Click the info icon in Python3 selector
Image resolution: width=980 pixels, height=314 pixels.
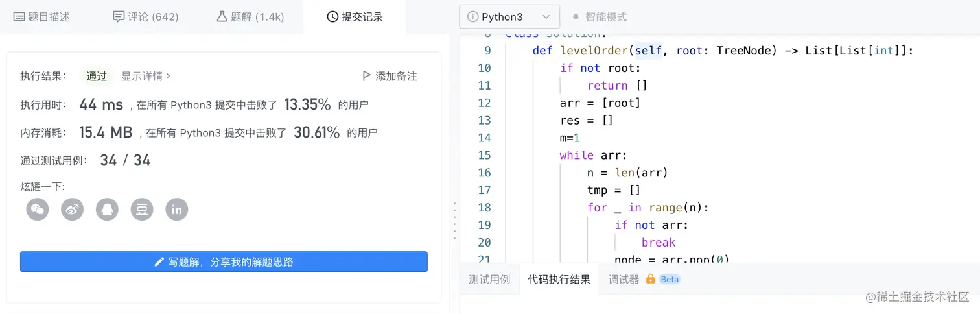473,17
